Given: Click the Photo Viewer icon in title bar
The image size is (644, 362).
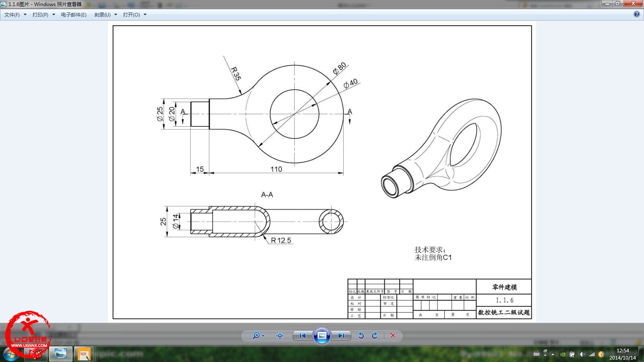Looking at the screenshot, I should tap(4, 4).
